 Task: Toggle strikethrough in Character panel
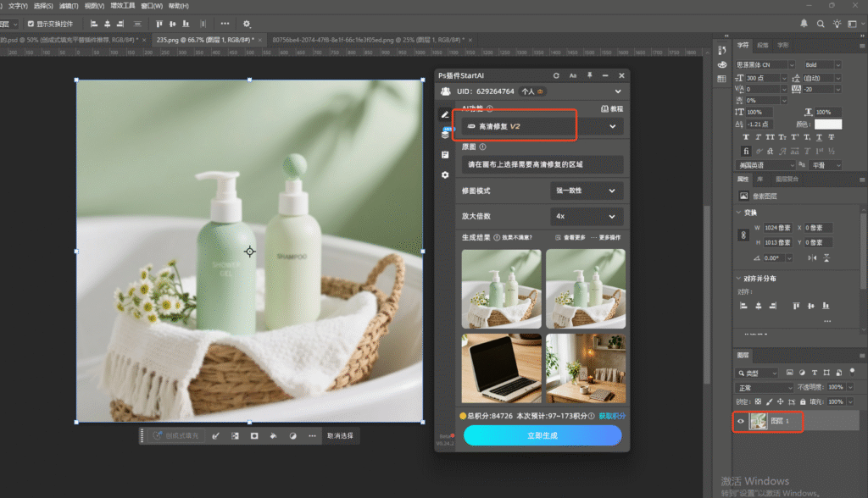coord(831,137)
